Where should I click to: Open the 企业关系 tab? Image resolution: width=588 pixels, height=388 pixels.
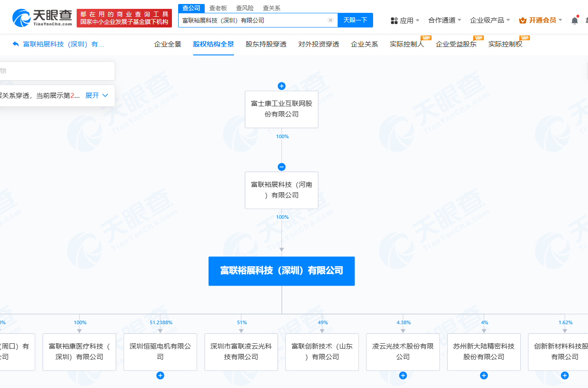[x=364, y=44]
